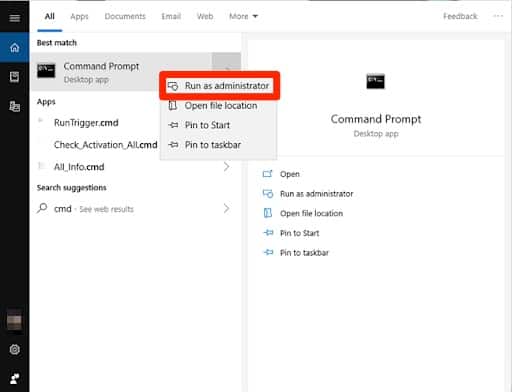This screenshot has width=512, height=392.
Task: Open the feedback person icon in sidebar
Action: tap(14, 378)
